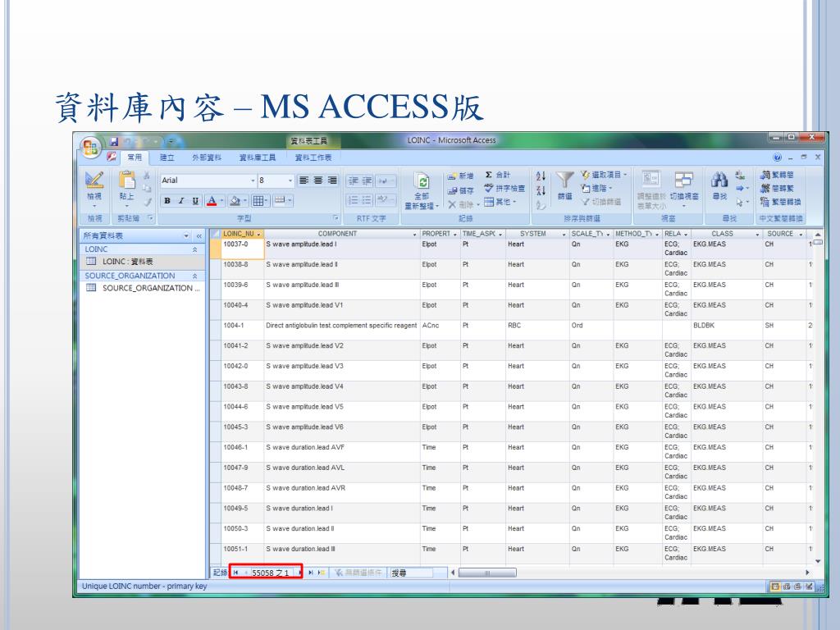Viewport: 840px width, 630px height.
Task: Click the Office button orb
Action: click(x=90, y=148)
